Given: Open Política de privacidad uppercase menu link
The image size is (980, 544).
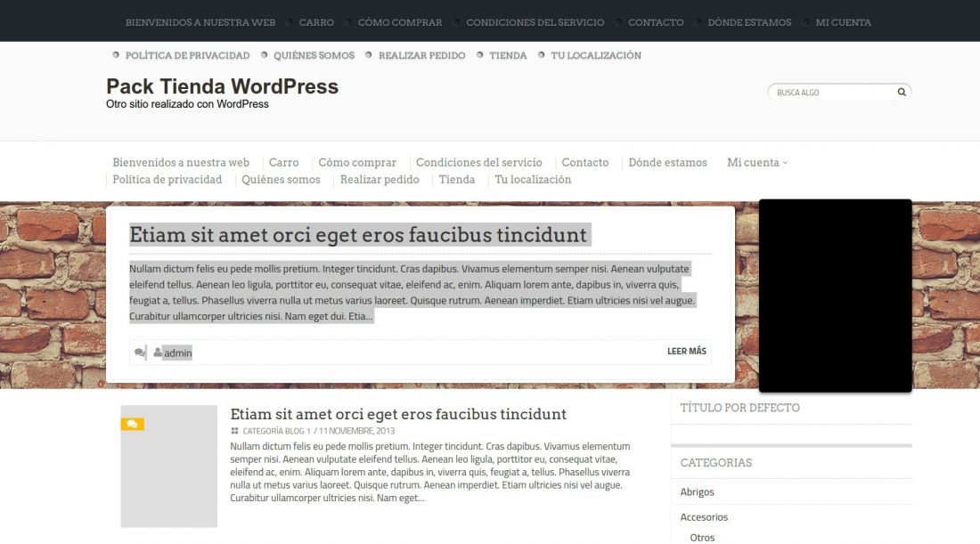Looking at the screenshot, I should (x=187, y=55).
